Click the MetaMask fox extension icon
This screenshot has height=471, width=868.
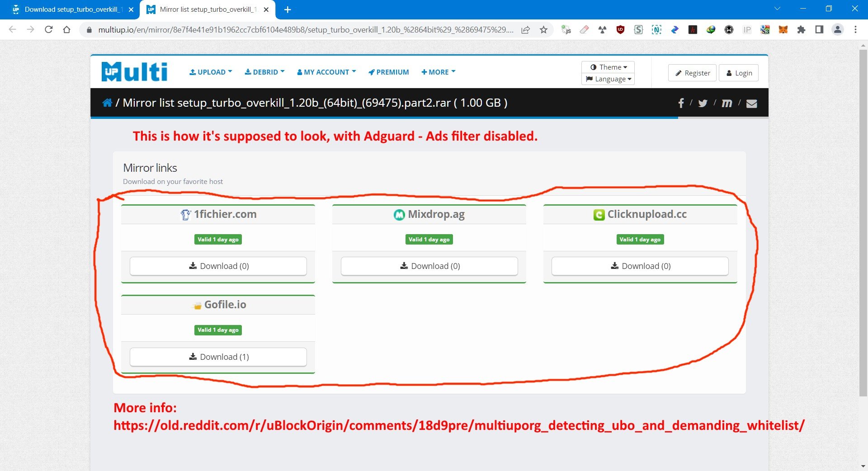tap(783, 30)
